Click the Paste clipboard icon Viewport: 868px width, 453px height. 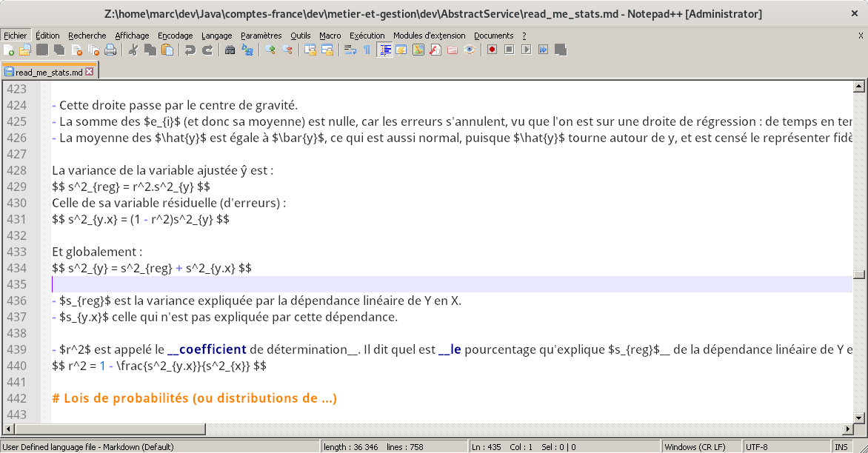[167, 50]
